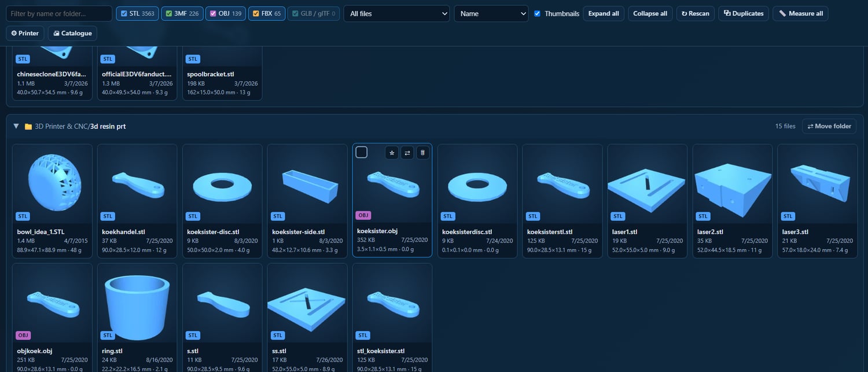Image resolution: width=868 pixels, height=372 pixels.
Task: Click the move arrows icon on koeksister.obj
Action: tap(407, 153)
